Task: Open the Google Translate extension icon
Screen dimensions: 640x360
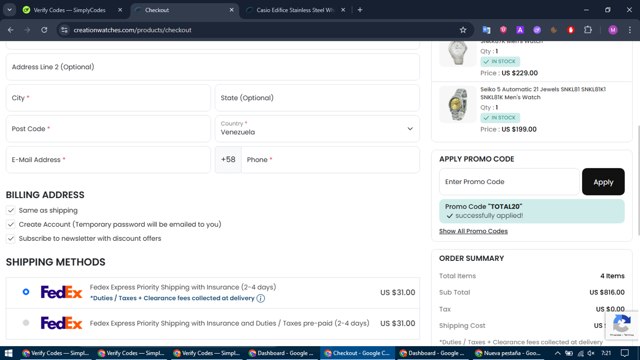Action: tap(486, 30)
